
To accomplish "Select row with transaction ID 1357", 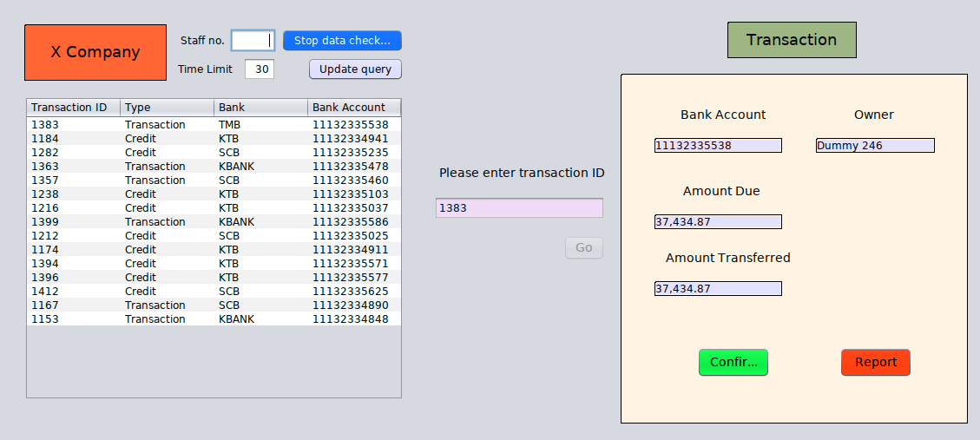I will pos(214,180).
